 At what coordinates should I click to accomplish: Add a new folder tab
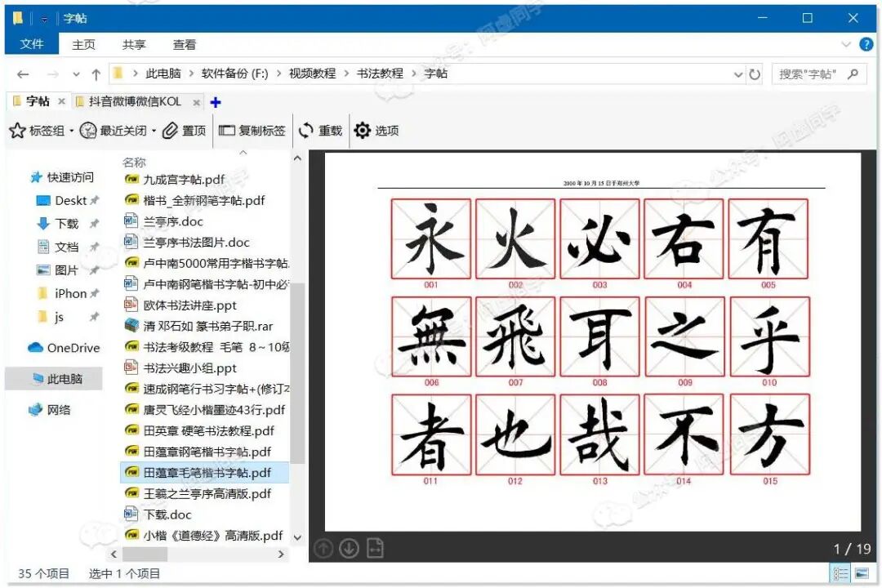216,102
